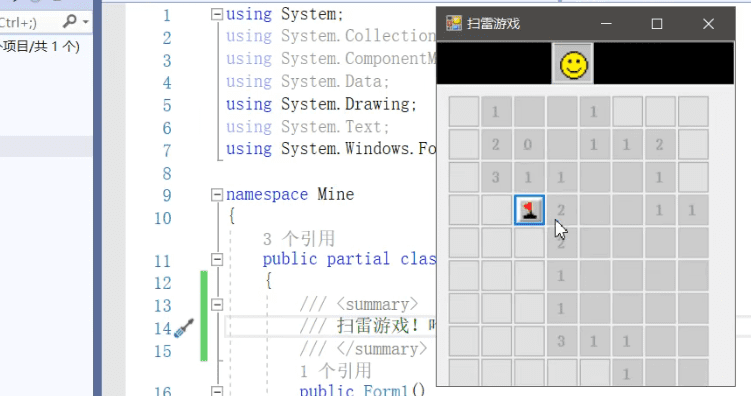
Task: Click the 2 cell immediately left of the 0 cell
Action: (496, 144)
